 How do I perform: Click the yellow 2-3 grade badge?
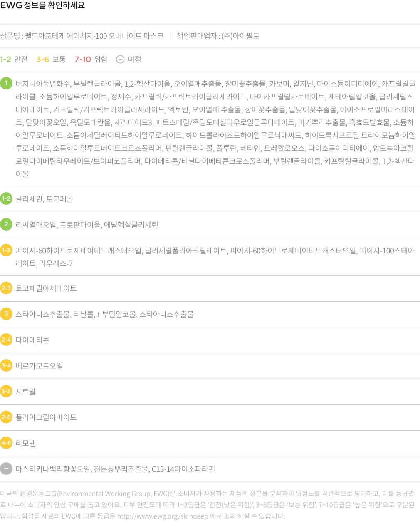coord(6,288)
